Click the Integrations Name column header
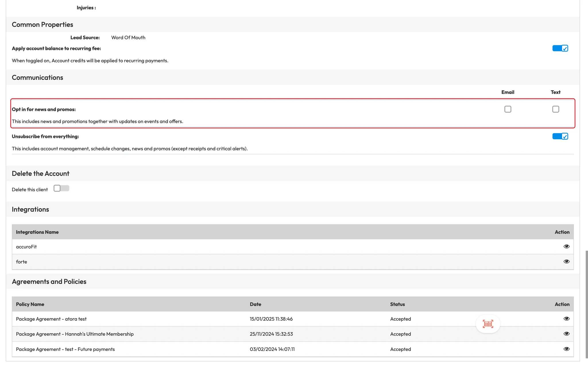This screenshot has height=365, width=588. [x=37, y=232]
